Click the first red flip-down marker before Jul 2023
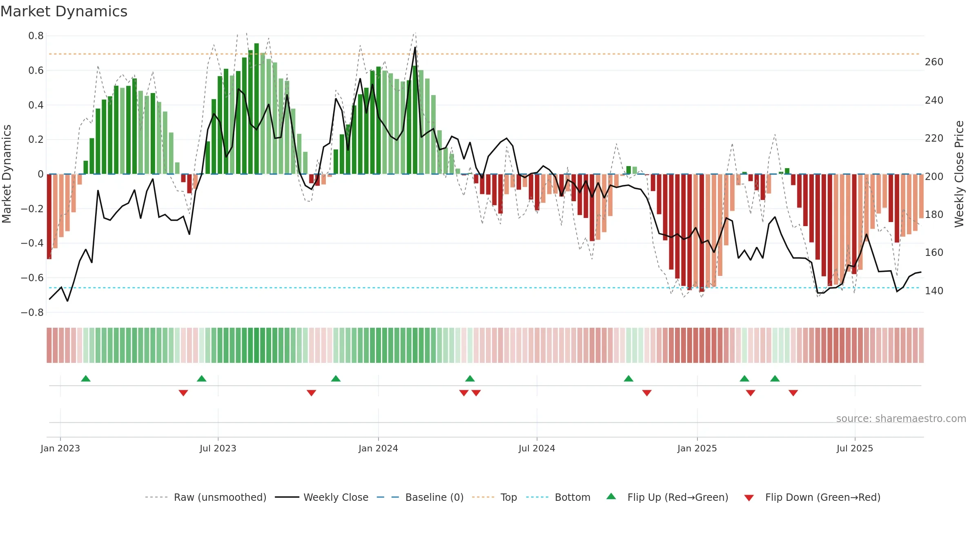The image size is (980, 551). click(x=183, y=393)
